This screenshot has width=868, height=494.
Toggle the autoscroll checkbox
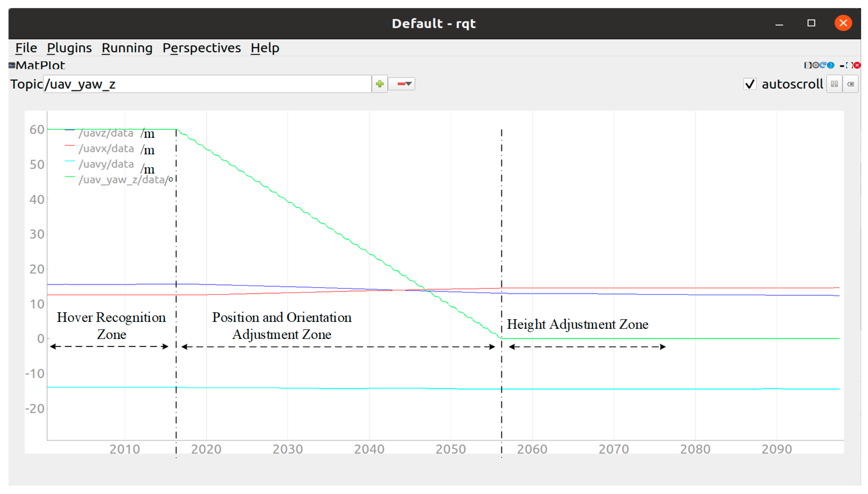(x=749, y=84)
